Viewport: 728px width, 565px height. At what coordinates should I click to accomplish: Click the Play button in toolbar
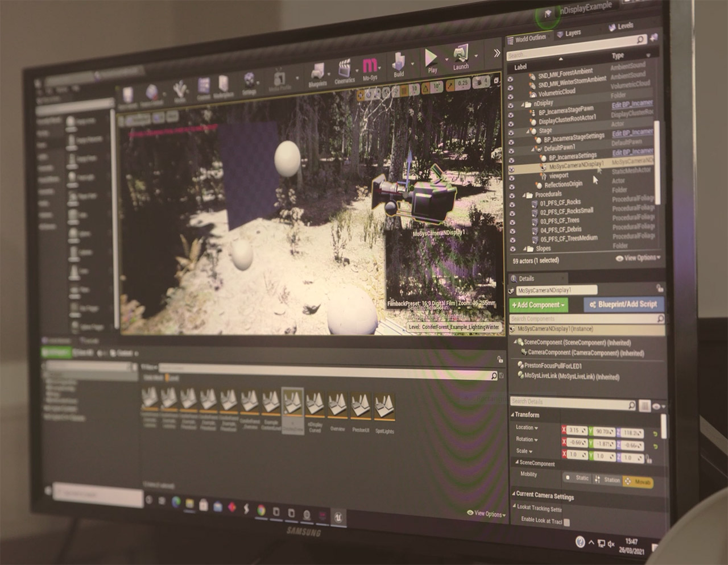[x=431, y=60]
